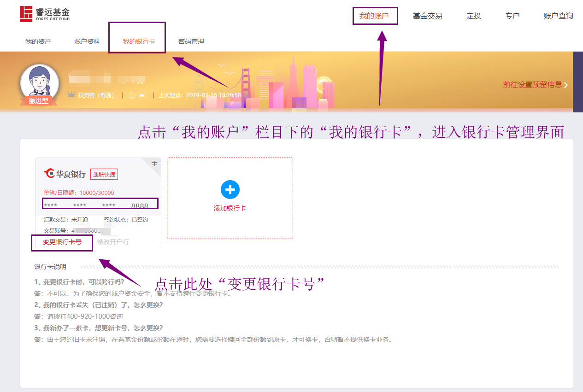Go to the 定投 menu

coord(473,16)
